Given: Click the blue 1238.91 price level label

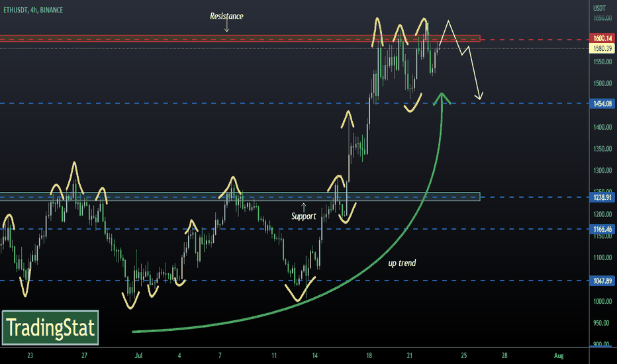Looking at the screenshot, I should click(602, 197).
